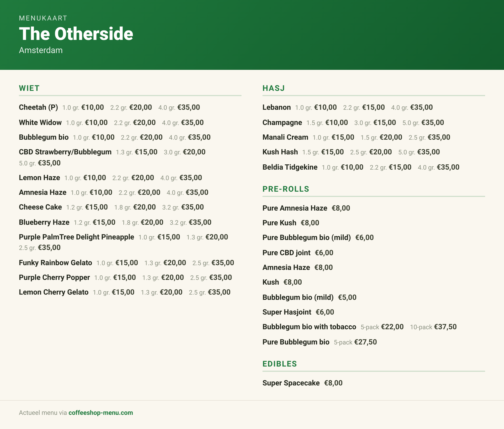Click the Amsterdam subtitle
The image size is (504, 429).
tap(41, 50)
